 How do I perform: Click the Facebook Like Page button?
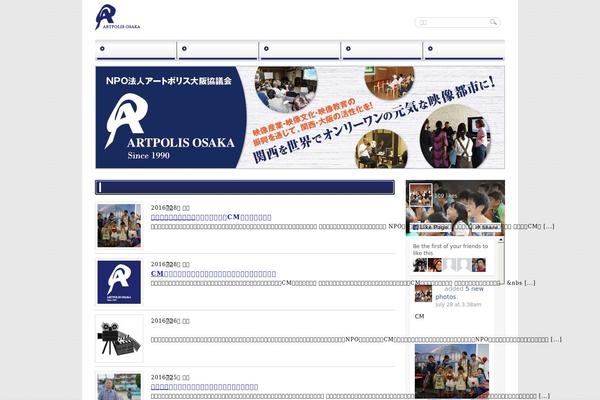430,227
